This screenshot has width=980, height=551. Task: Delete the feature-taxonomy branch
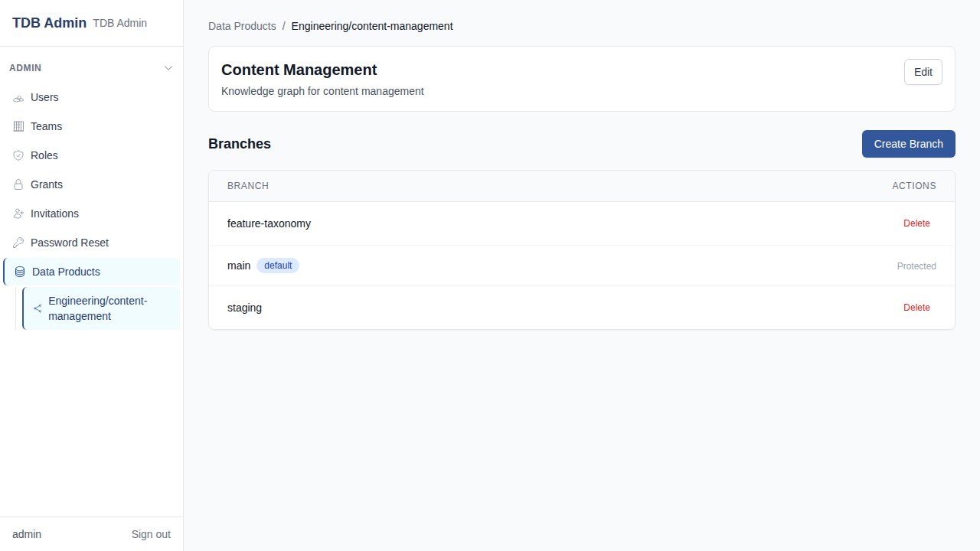[916, 223]
